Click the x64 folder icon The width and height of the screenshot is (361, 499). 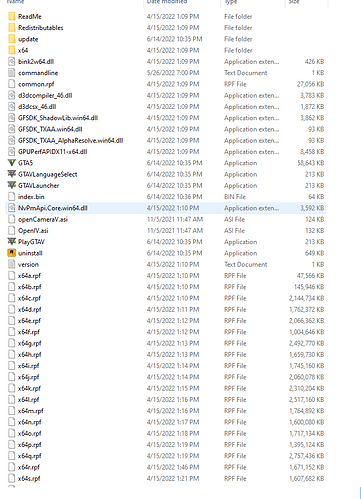tap(12, 50)
